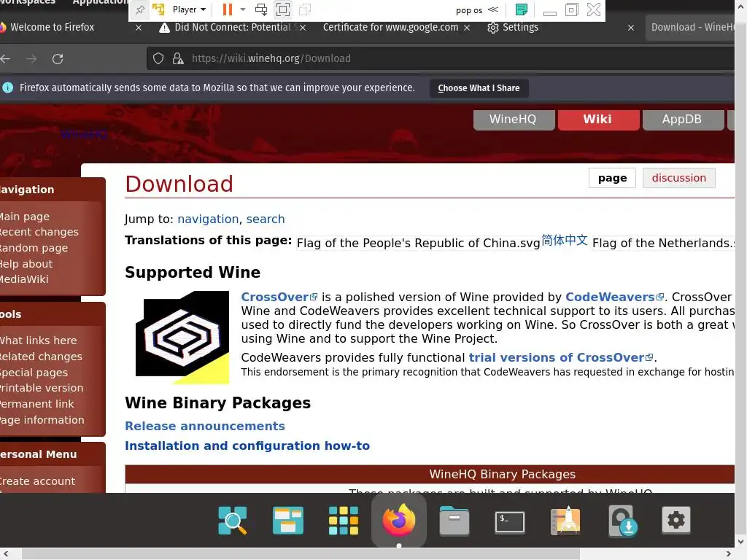Open search magnifier icon in dock
This screenshot has height=560, width=747.
pyautogui.click(x=233, y=521)
